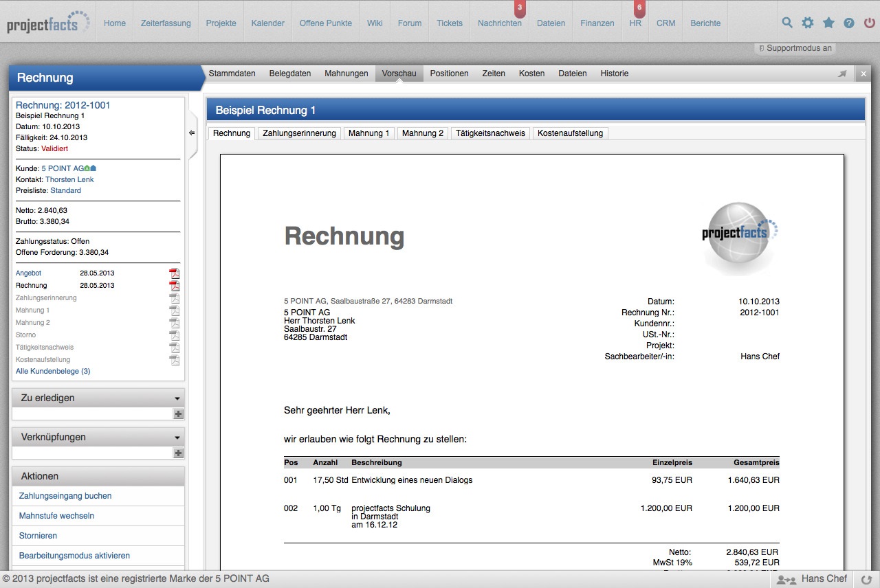Switch to the Zeiten tab
Viewport: 880px width, 588px height.
pos(494,73)
